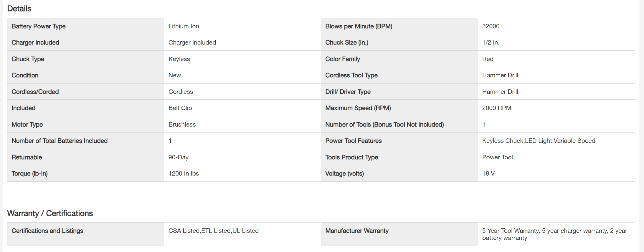The width and height of the screenshot is (644, 252).
Task: Click the 32000 BPM value
Action: point(491,26)
